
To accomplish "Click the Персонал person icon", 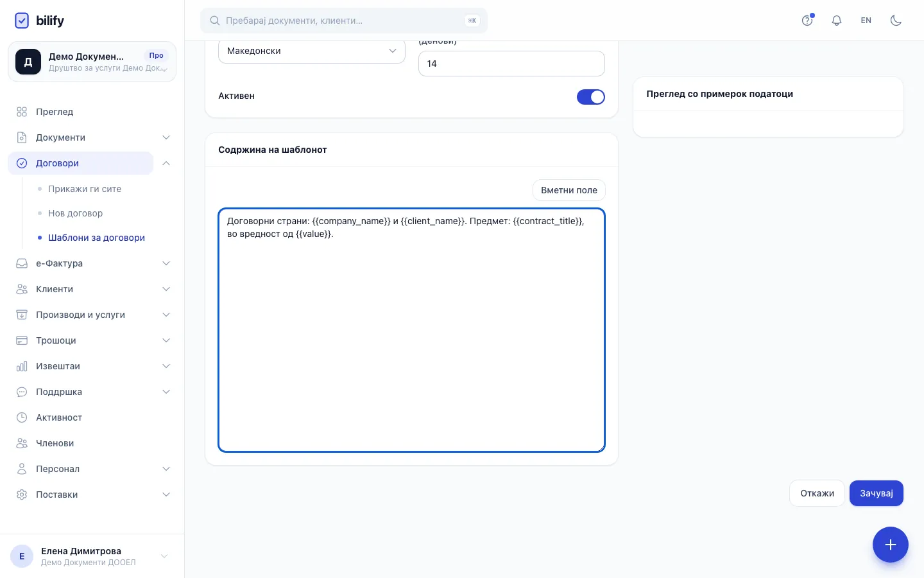I will point(22,469).
